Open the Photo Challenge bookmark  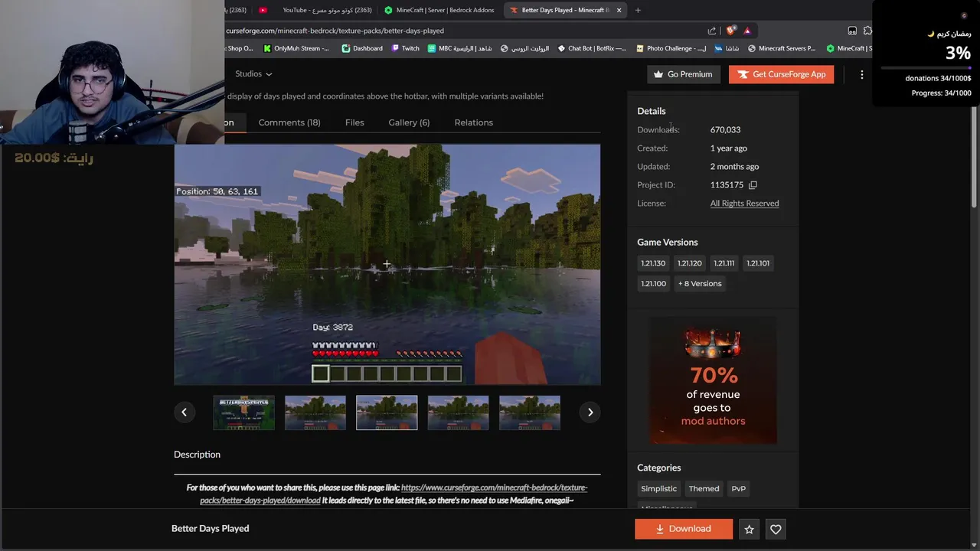[x=671, y=48]
